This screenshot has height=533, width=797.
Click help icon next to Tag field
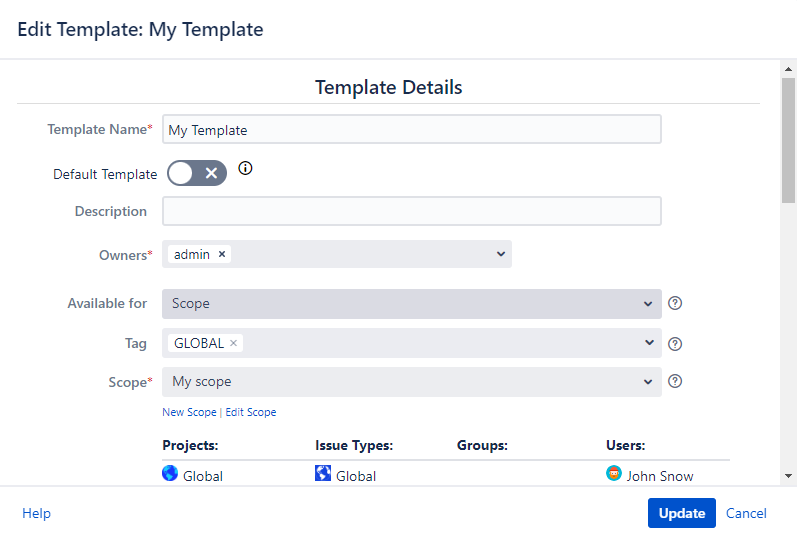(x=675, y=344)
